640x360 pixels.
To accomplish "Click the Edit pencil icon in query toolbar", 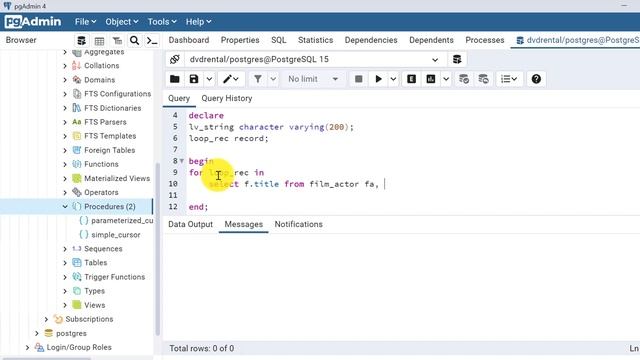I will tap(231, 79).
